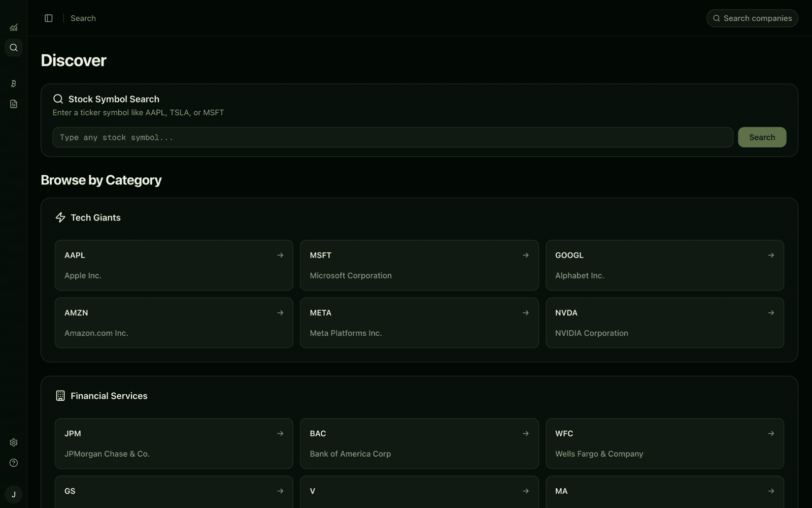Image resolution: width=812 pixels, height=508 pixels.
Task: Select the search magnifier sidebar icon
Action: pyautogui.click(x=14, y=48)
